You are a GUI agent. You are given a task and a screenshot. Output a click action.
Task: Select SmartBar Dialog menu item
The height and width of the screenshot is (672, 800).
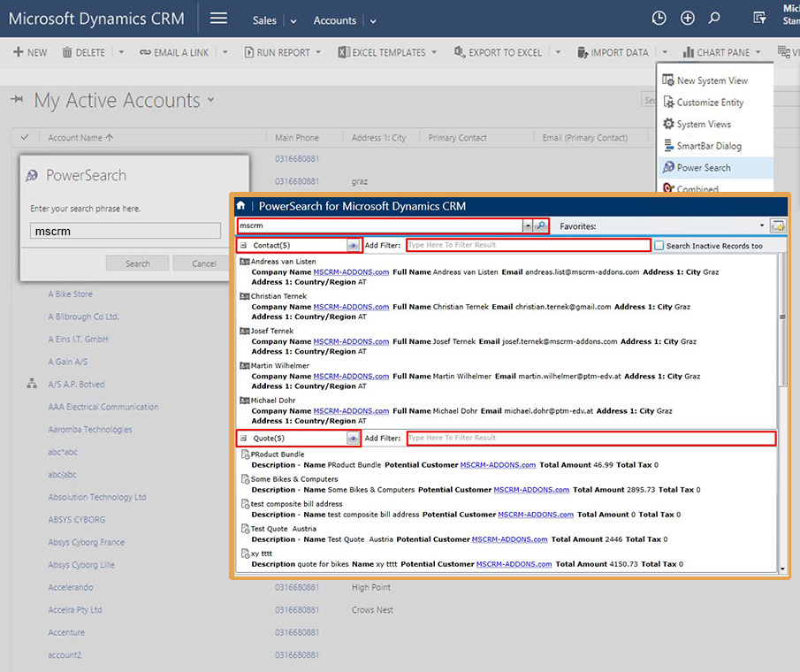(x=715, y=146)
